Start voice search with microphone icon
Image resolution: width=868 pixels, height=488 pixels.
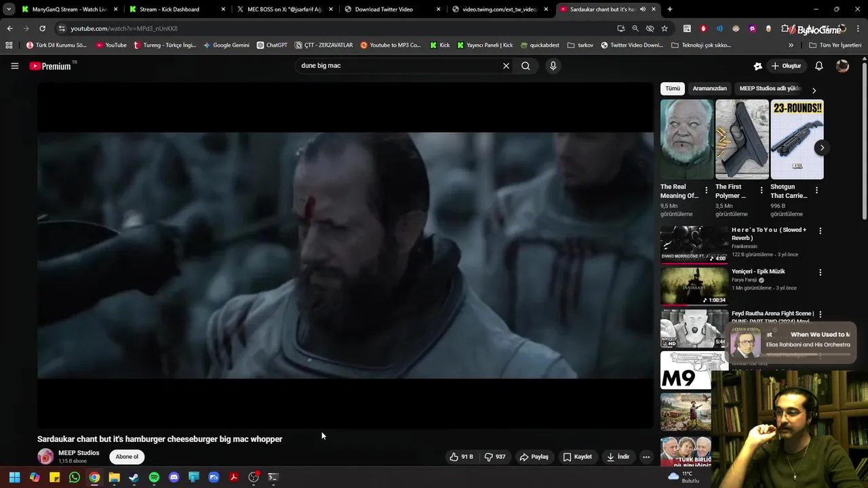point(553,66)
